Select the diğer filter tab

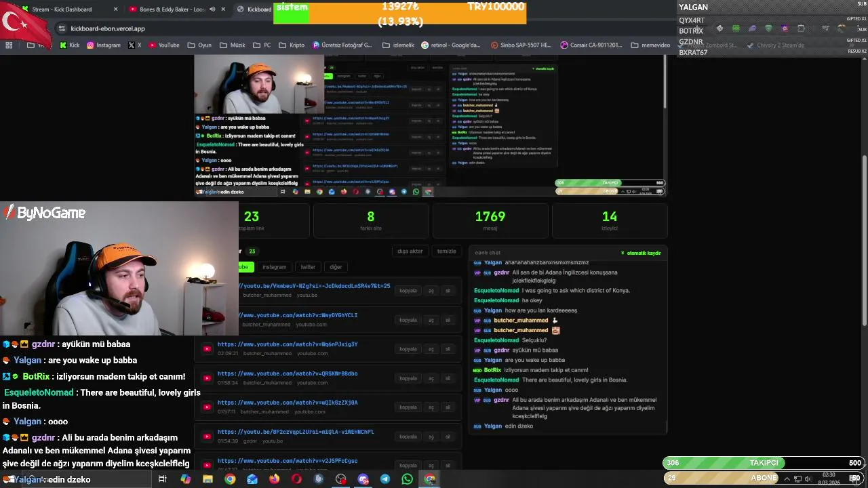(x=336, y=267)
